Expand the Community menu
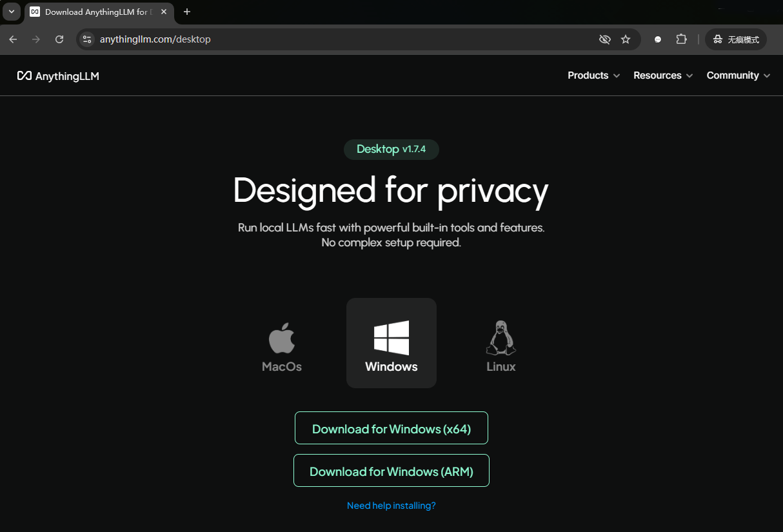 tap(738, 75)
